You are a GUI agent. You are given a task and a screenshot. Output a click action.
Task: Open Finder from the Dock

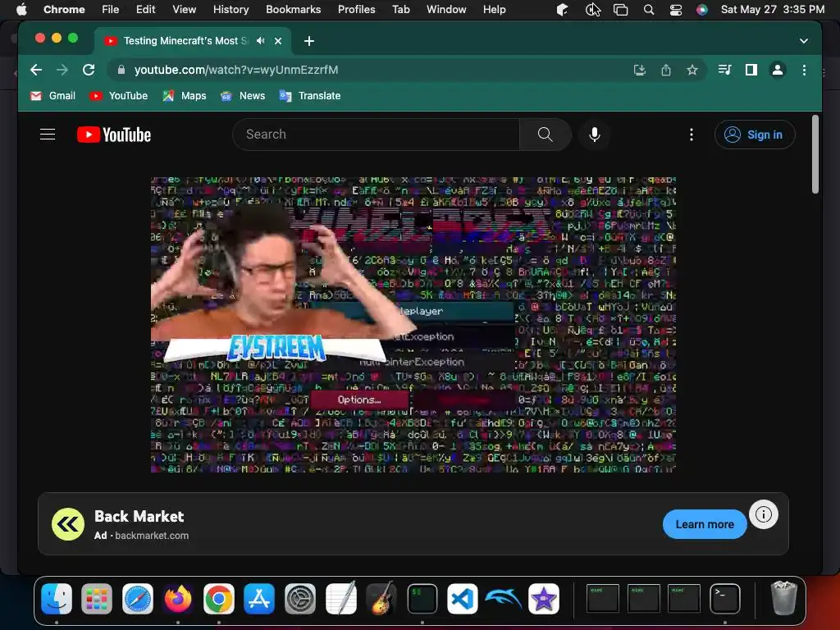(57, 598)
